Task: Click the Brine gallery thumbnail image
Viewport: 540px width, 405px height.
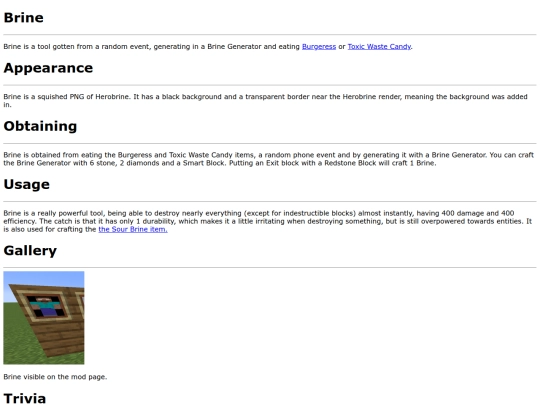Action: click(x=44, y=318)
